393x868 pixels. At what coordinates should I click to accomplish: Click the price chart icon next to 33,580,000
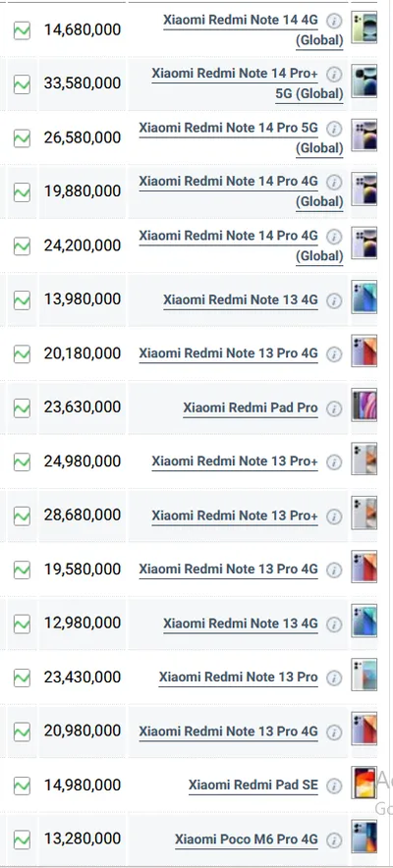click(22, 84)
